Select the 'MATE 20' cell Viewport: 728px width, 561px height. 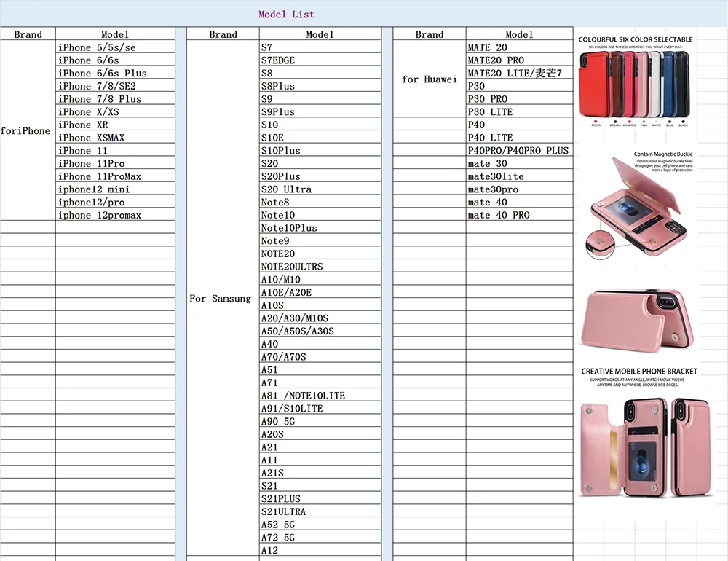pyautogui.click(x=520, y=47)
